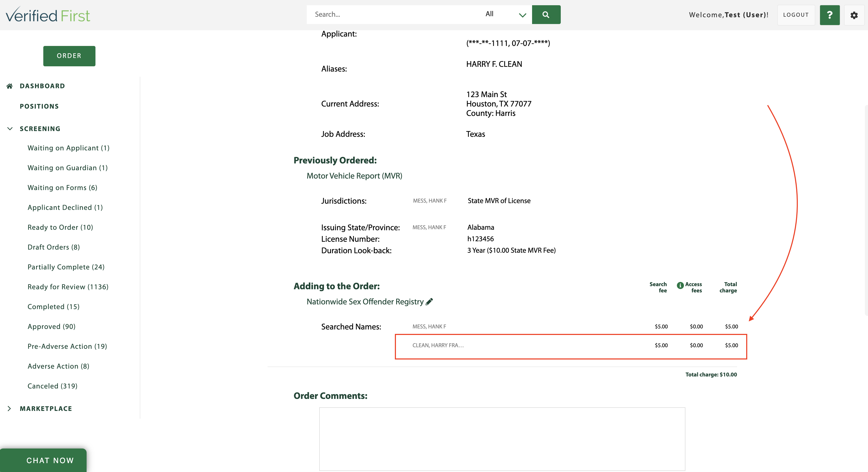Click the 123 Main St address line

[x=486, y=95]
